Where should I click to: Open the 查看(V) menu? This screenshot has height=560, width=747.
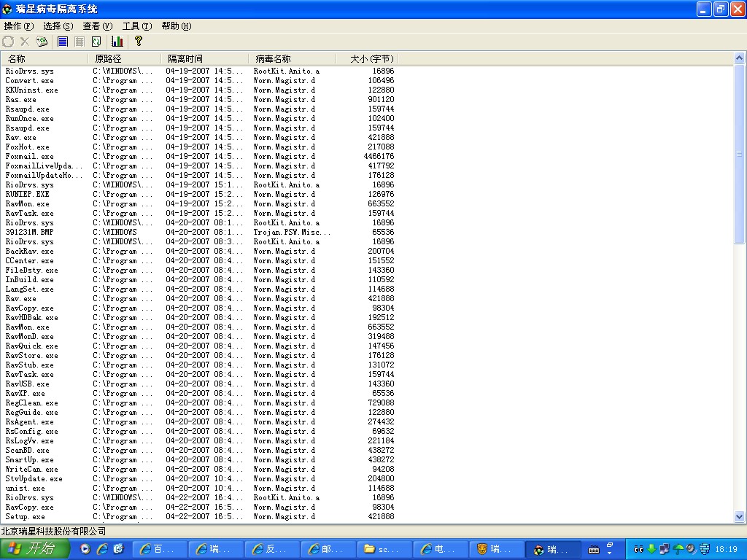[98, 26]
